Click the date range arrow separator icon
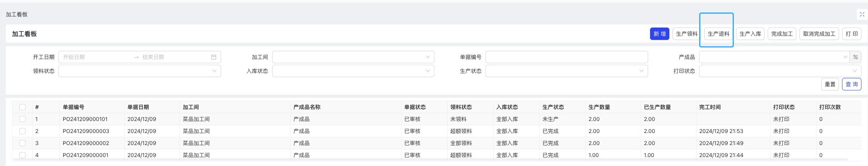Viewport: 868px width, 166px height. click(x=136, y=57)
